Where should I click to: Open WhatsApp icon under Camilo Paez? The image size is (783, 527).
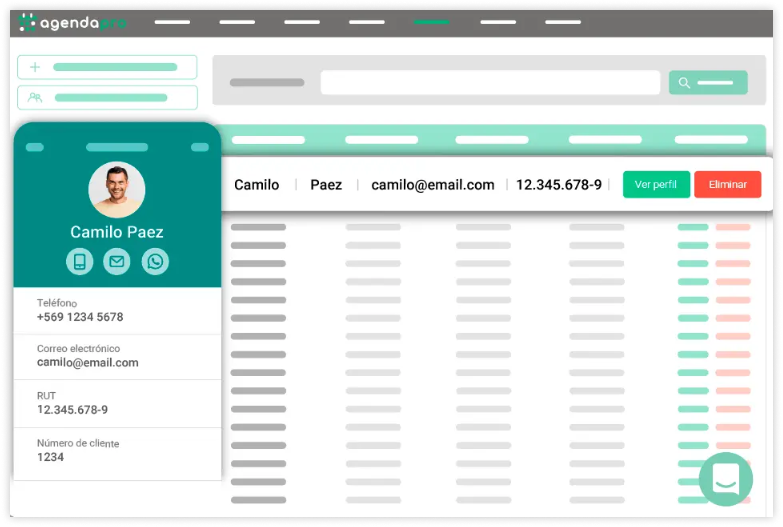(155, 261)
